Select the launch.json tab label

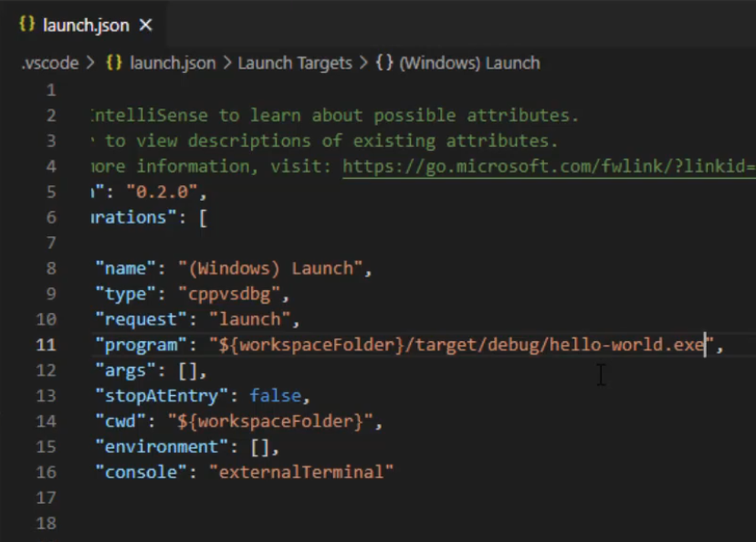pyautogui.click(x=86, y=26)
